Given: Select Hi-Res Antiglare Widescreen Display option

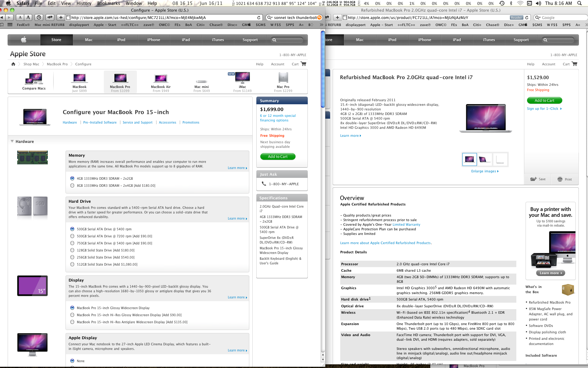Looking at the screenshot, I should (x=72, y=322).
